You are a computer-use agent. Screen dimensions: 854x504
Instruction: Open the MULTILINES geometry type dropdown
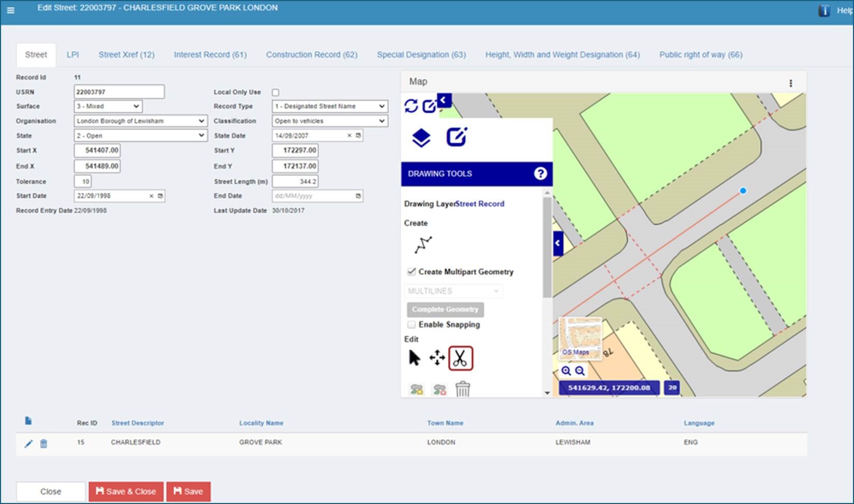tap(453, 291)
